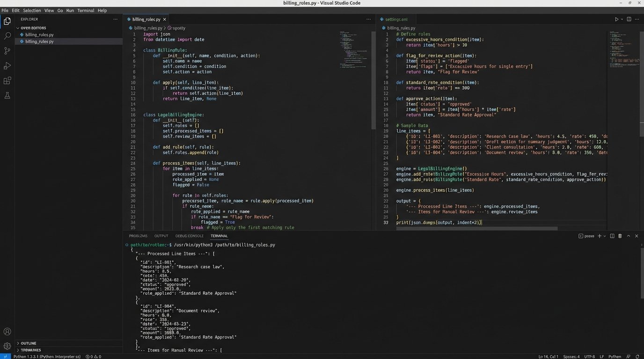Open the Terminal menu in menu bar
Viewport: 644px width, 359px height.
pos(85,10)
